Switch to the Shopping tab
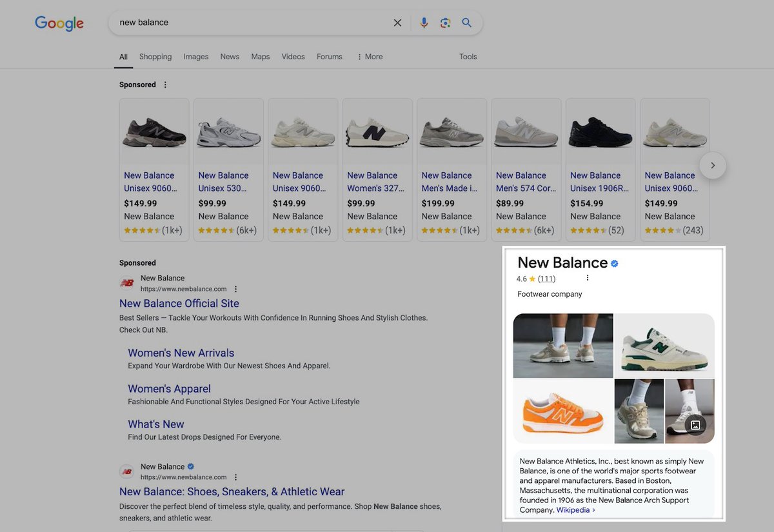 pyautogui.click(x=155, y=57)
